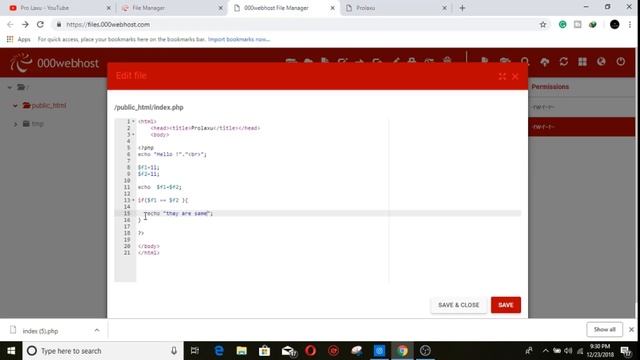The height and width of the screenshot is (360, 640).
Task: Open Task View in taskbar
Action: pos(195,351)
